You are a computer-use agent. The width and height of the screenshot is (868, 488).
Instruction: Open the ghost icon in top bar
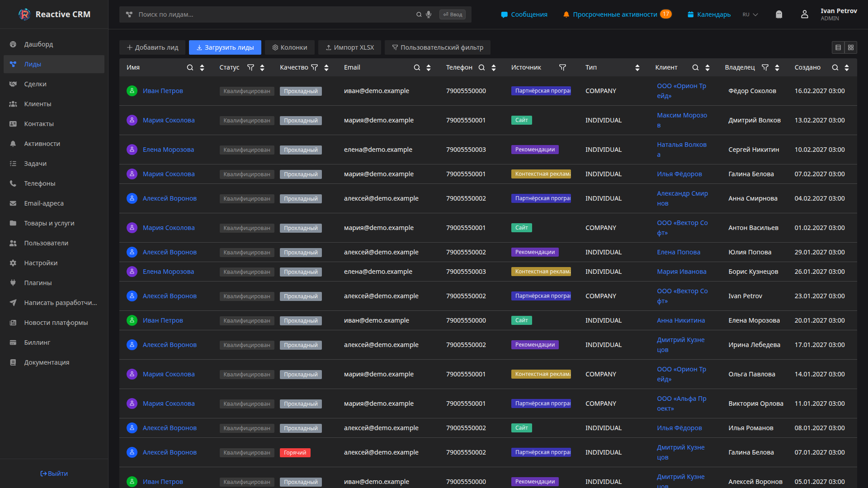click(779, 14)
